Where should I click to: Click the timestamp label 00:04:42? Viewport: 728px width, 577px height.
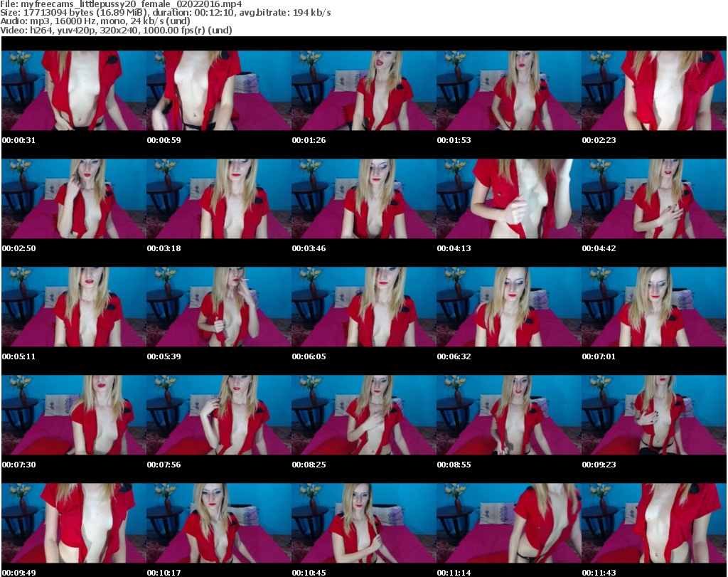point(599,248)
